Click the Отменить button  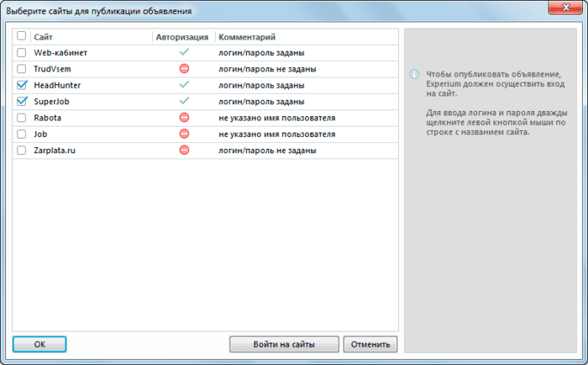tap(370, 344)
